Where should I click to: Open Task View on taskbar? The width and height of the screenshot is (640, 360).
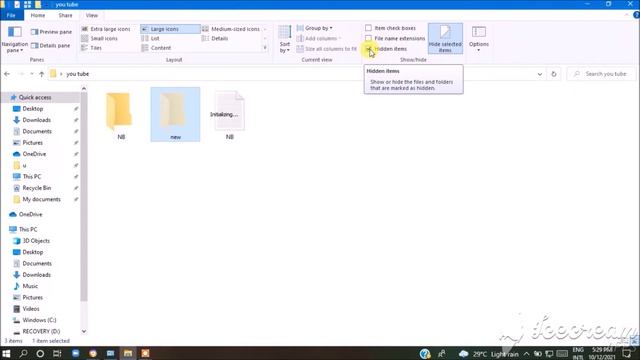[x=57, y=353]
